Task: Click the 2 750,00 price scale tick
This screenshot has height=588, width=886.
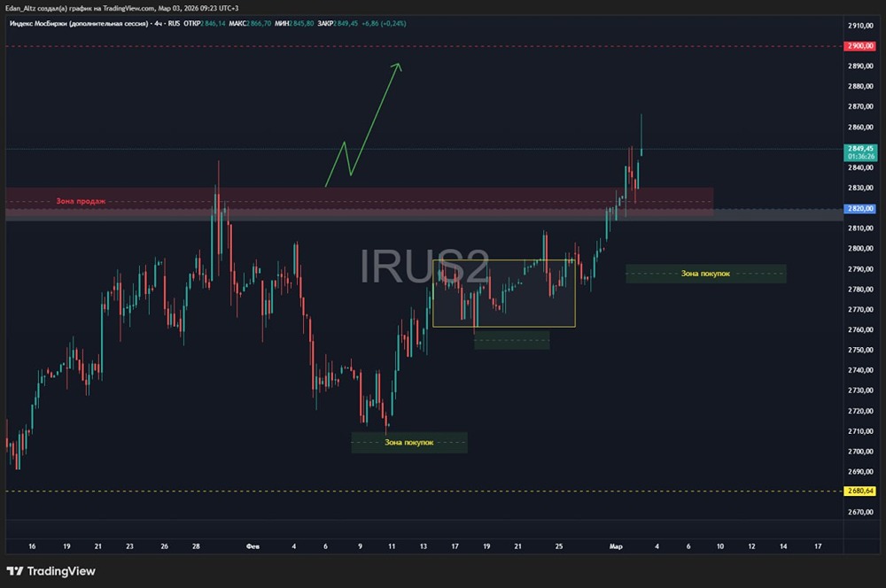Action: pyautogui.click(x=860, y=350)
